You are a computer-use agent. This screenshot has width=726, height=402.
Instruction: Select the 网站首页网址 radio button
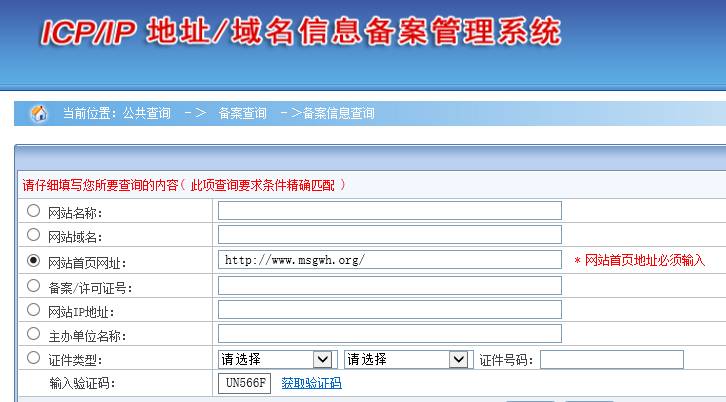(x=33, y=260)
